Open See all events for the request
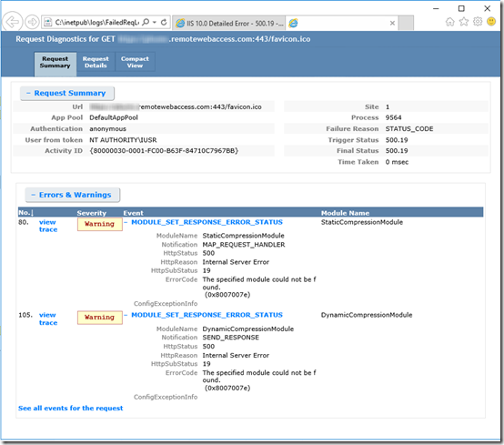Viewport: 504px width, 445px height. point(70,408)
